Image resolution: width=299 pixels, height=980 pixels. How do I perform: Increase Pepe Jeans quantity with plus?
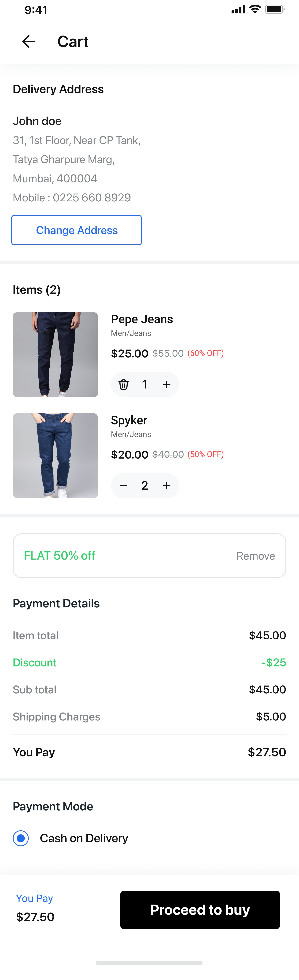pyautogui.click(x=166, y=385)
